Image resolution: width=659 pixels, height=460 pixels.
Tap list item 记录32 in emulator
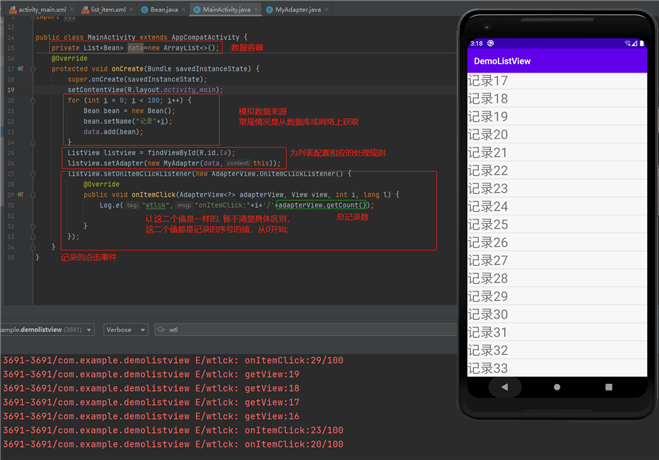557,351
